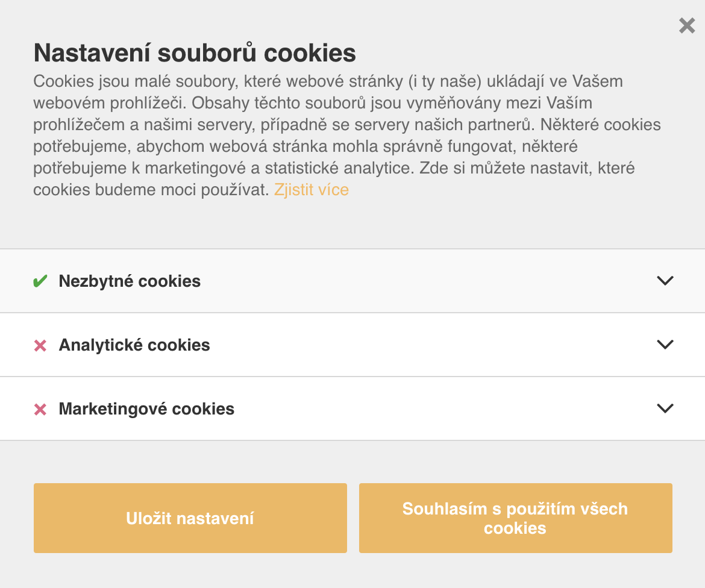Click Souhlasím s použitím všech cookies
Screen dimensions: 705x588
515,518
